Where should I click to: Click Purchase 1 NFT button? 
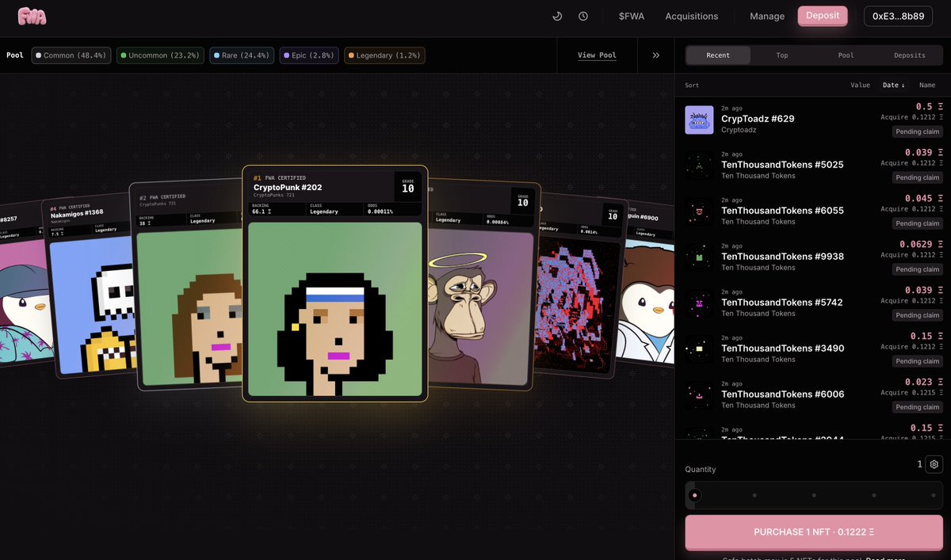point(814,532)
